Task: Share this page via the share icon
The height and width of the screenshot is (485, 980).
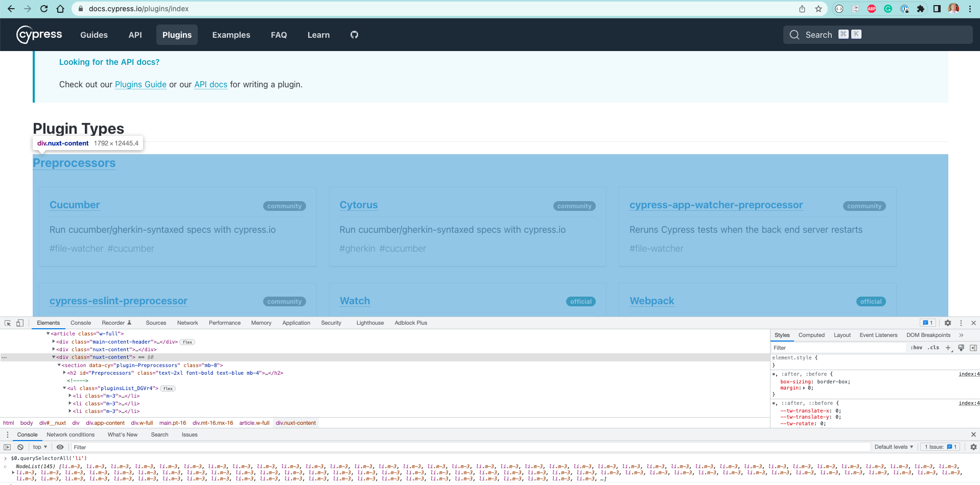Action: 802,9
